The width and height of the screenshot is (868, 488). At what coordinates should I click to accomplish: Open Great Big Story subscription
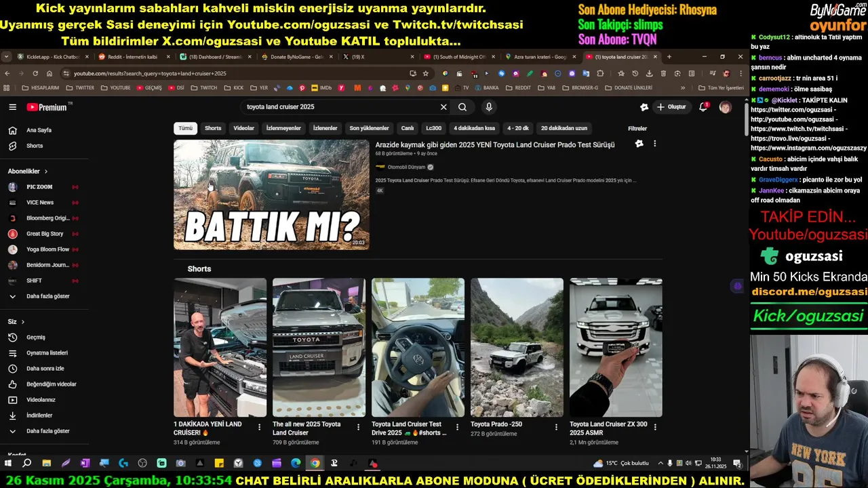pos(44,234)
